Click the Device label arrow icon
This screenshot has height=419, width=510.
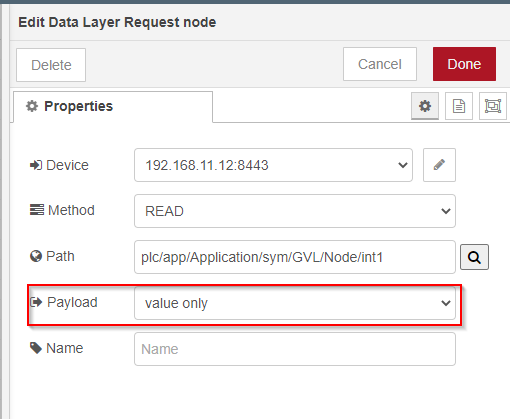tap(36, 165)
